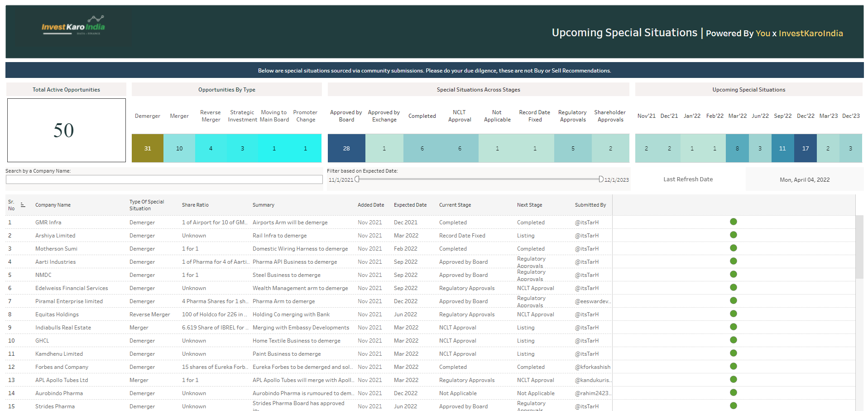Click the green dot for Indiabulls Real Estate
868x411 pixels.
point(734,327)
